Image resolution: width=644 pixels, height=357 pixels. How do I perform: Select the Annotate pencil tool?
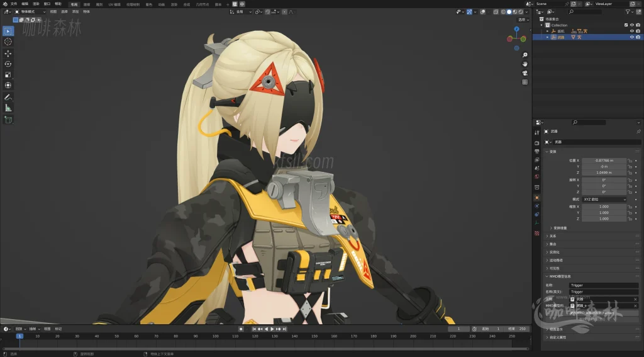tap(8, 97)
